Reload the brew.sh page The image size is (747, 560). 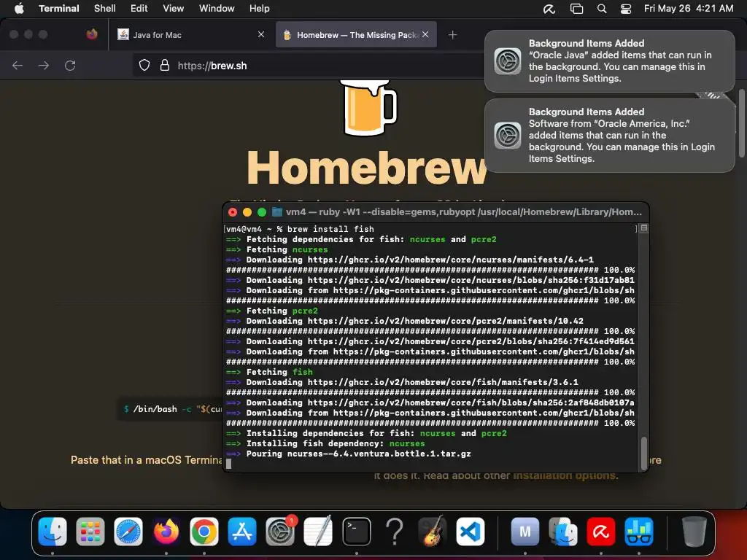70,65
